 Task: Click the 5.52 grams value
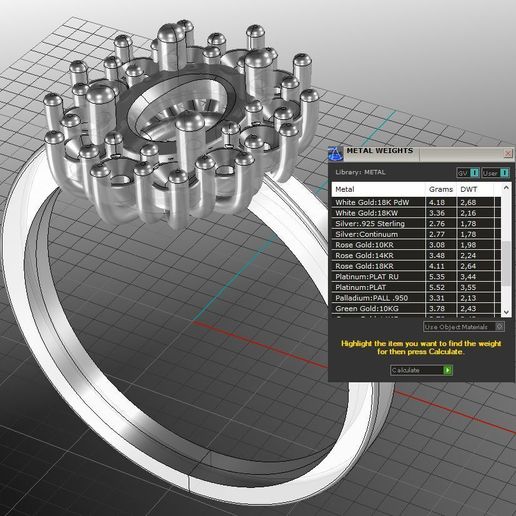pos(437,287)
